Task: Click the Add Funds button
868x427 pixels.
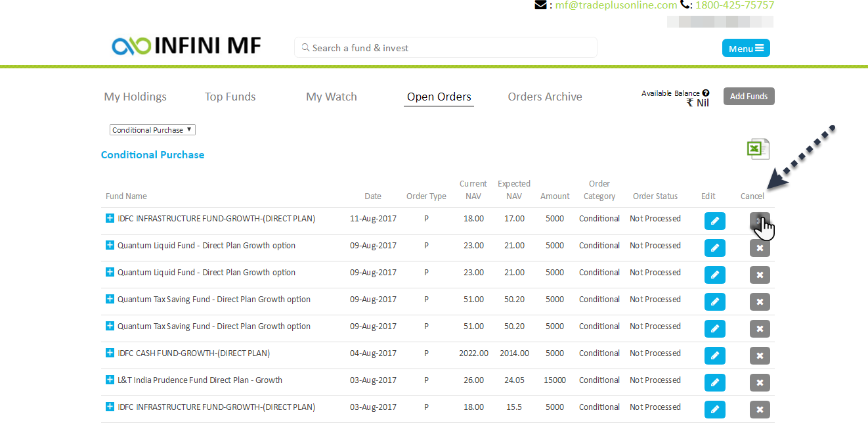Action: pyautogui.click(x=749, y=96)
